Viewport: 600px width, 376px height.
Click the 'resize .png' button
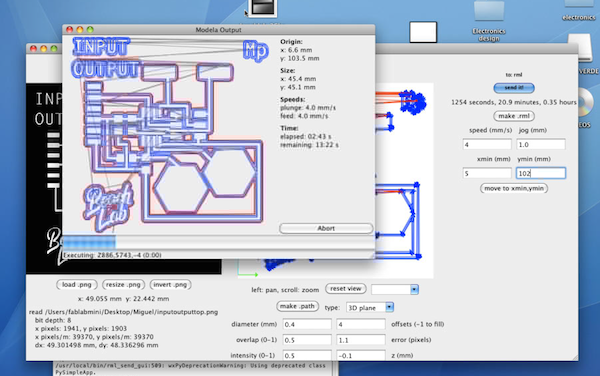pyautogui.click(x=123, y=285)
